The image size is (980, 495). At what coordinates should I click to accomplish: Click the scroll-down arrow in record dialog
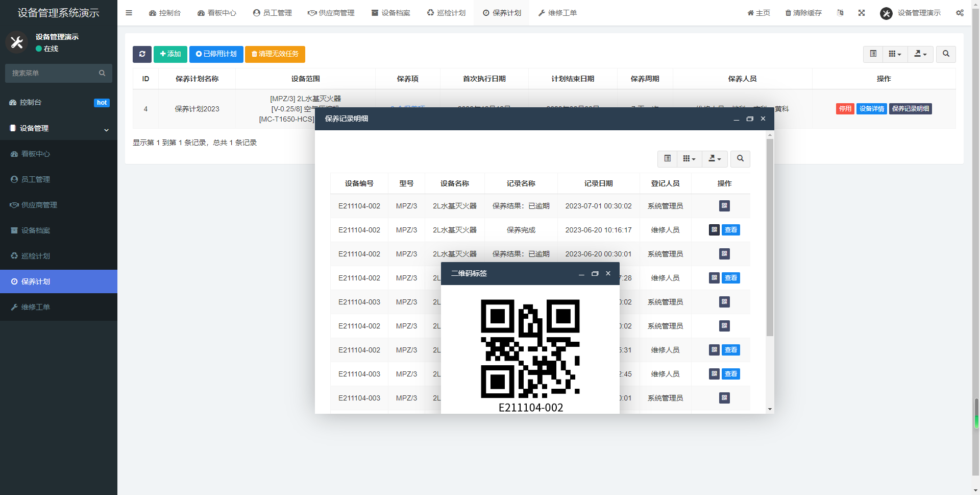(770, 409)
